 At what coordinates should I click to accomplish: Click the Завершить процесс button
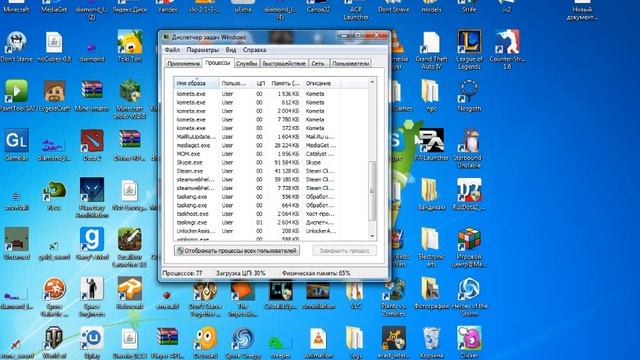tap(345, 251)
